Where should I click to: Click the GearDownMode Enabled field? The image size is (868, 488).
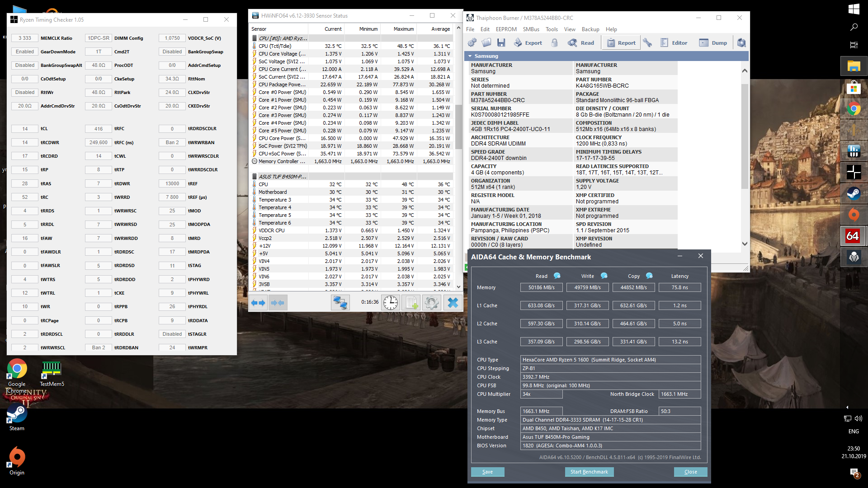click(x=25, y=52)
